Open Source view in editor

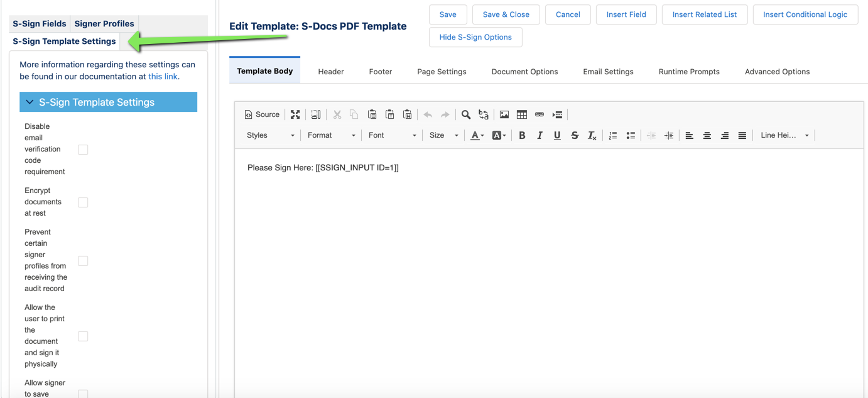click(x=262, y=114)
